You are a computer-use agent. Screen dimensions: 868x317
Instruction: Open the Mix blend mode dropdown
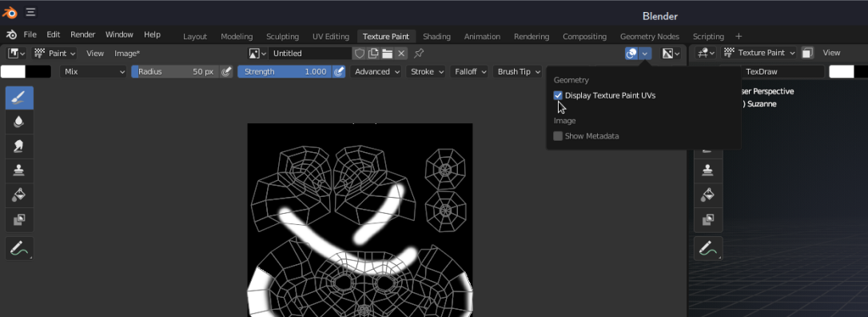(95, 71)
